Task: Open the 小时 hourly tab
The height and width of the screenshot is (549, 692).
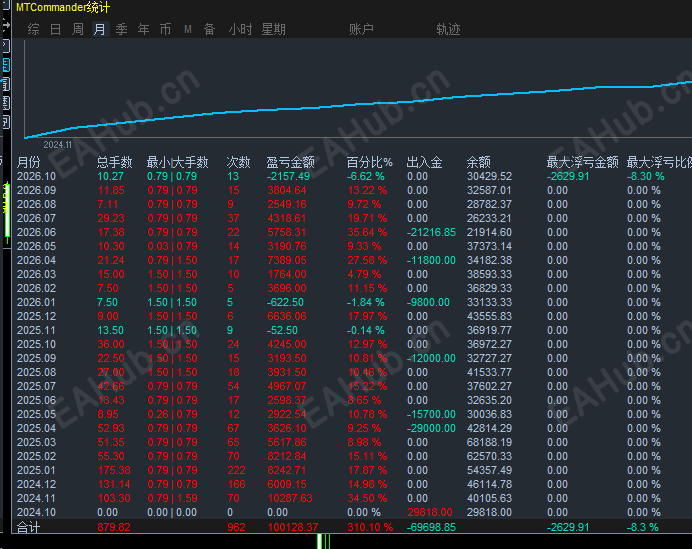Action: coord(240,29)
